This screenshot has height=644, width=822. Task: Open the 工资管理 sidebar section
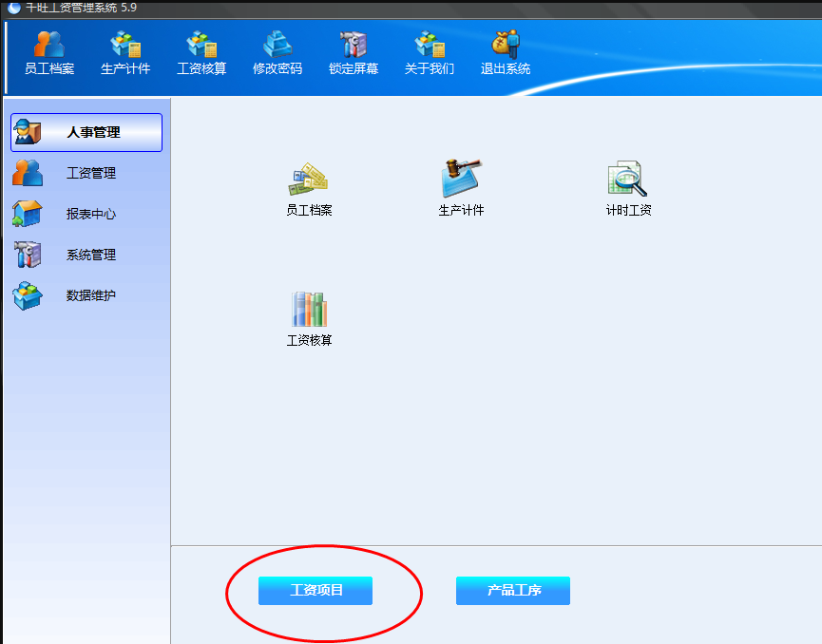coord(86,173)
